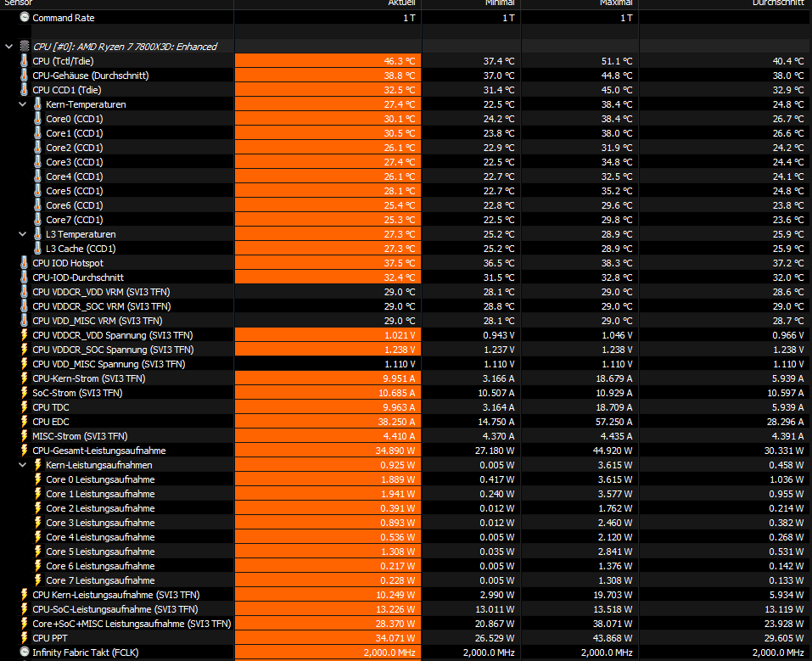Click thermometer icon beside CPU (Tctl/Tdie)
This screenshot has width=812, height=661.
[25, 60]
